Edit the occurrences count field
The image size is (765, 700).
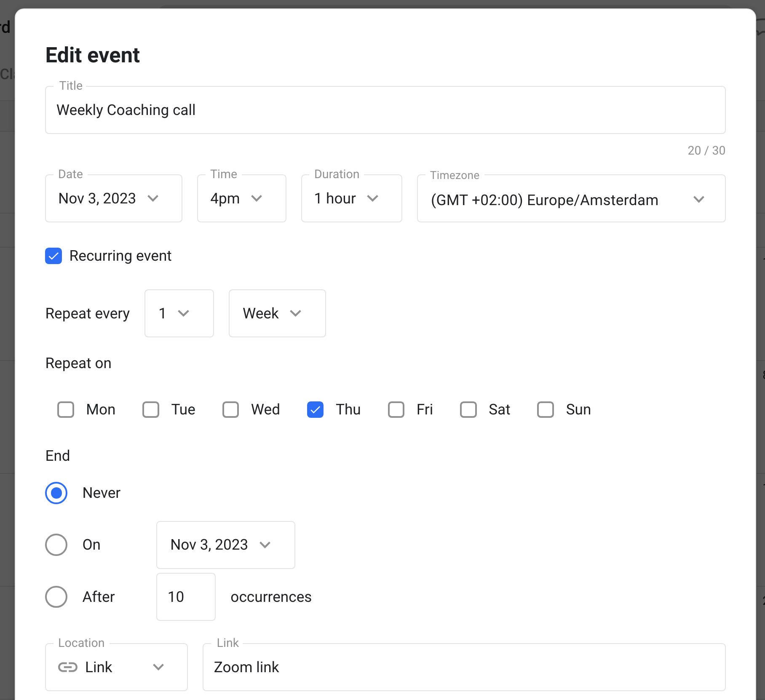185,596
